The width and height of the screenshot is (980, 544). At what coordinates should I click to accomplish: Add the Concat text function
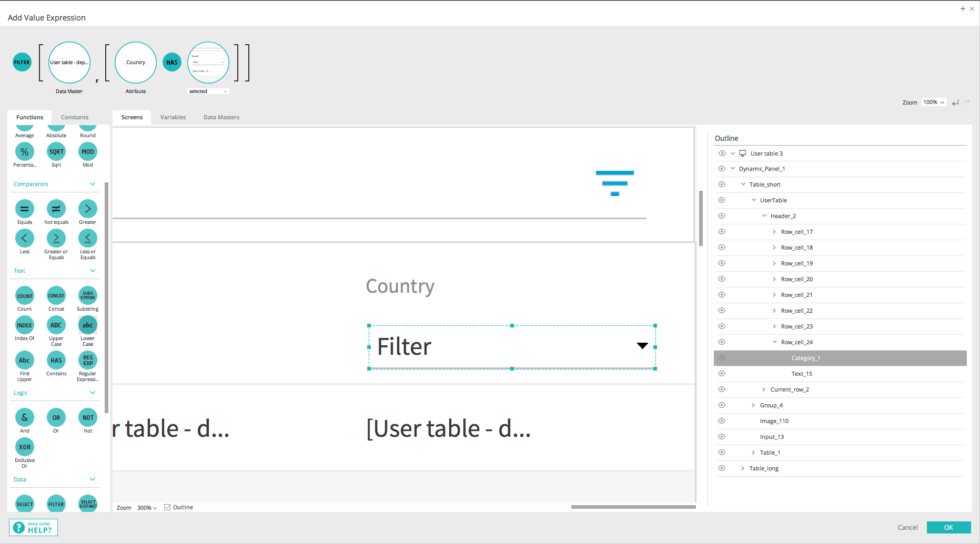[56, 296]
